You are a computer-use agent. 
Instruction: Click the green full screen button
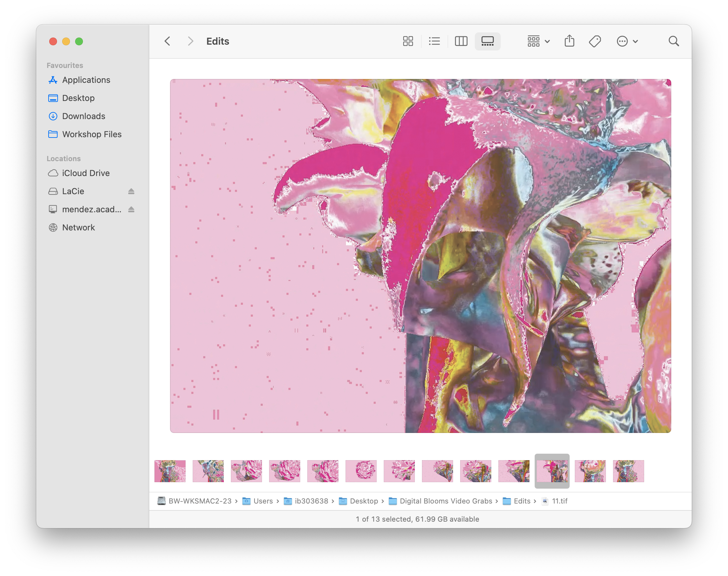[79, 41]
